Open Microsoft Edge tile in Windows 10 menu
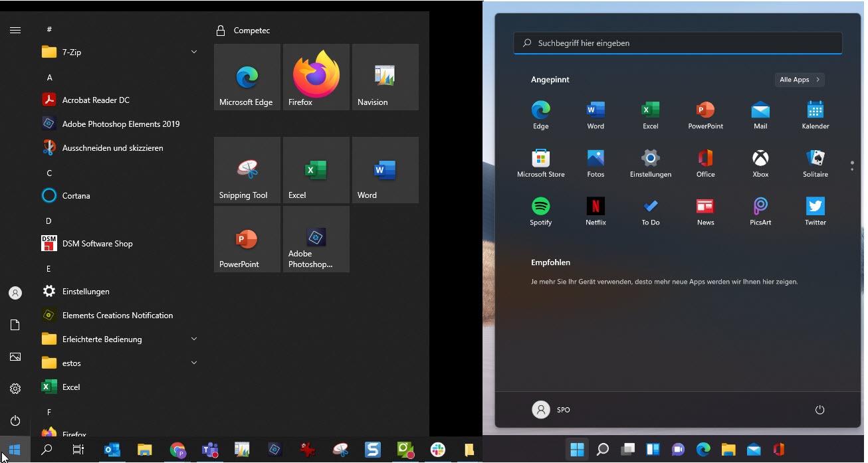868x463 pixels. click(x=247, y=77)
